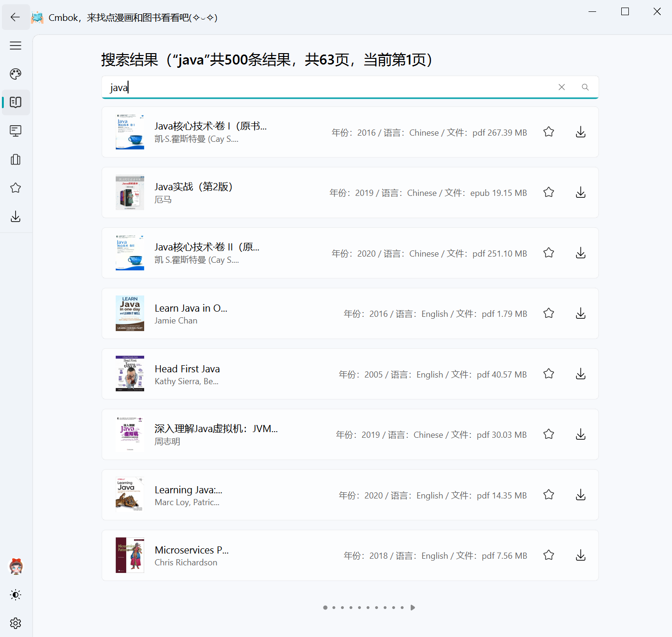672x637 pixels.
Task: Download Learn Java in One Day book
Action: click(x=580, y=314)
